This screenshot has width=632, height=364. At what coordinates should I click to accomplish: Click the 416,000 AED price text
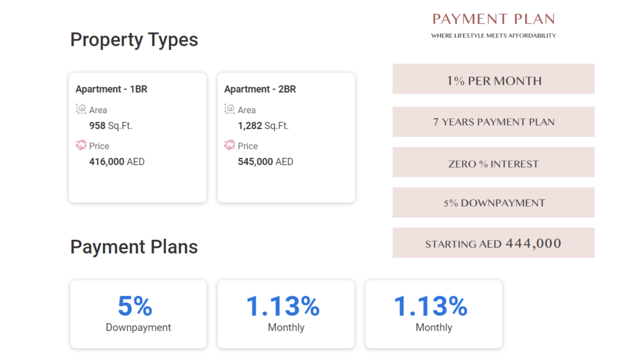pyautogui.click(x=117, y=162)
